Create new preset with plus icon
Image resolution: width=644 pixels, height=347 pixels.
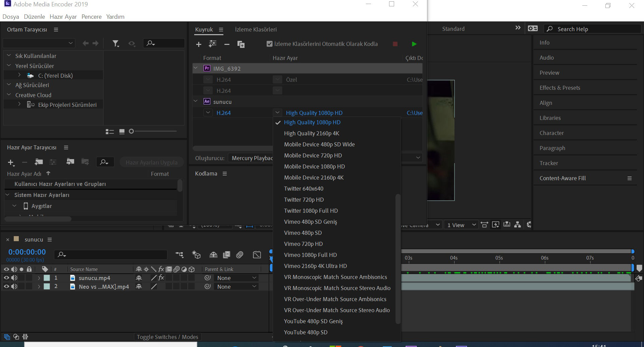coord(11,163)
